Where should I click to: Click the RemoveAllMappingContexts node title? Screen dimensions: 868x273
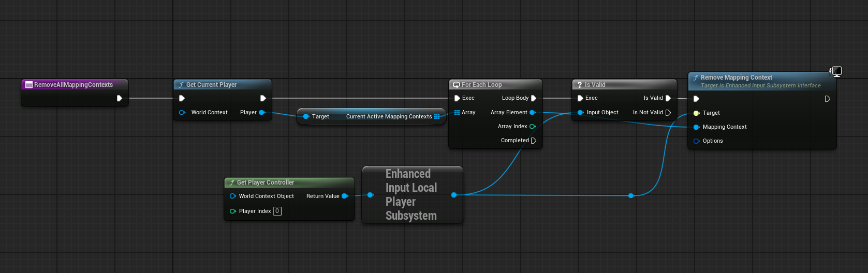[x=73, y=85]
